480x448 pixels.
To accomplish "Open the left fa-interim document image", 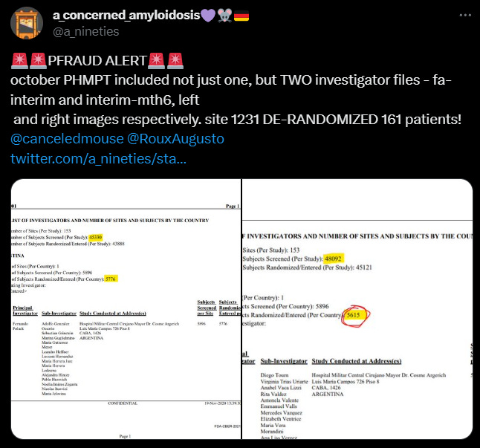I will [126, 309].
